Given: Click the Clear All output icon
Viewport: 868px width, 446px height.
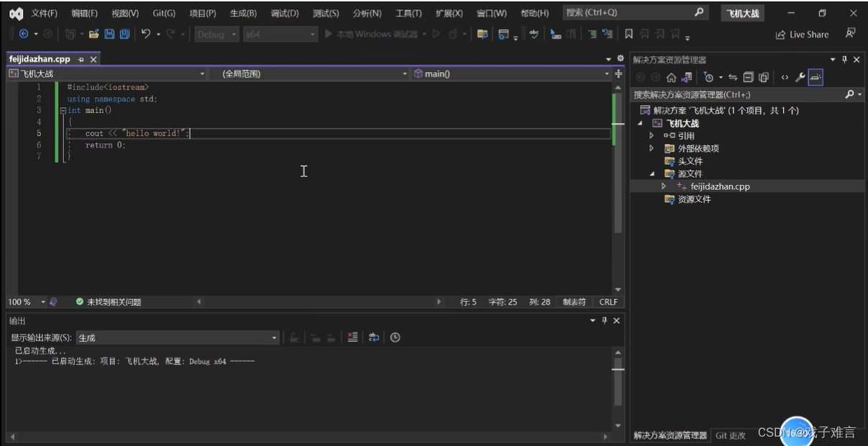Looking at the screenshot, I should point(352,337).
